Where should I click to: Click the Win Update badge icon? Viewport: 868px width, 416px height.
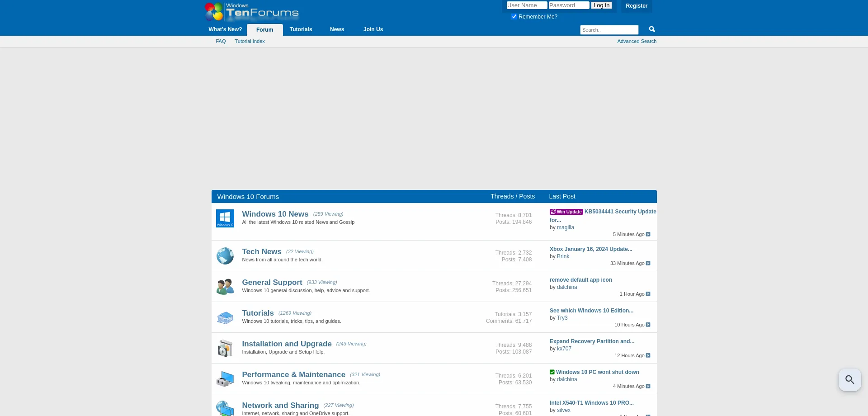tap(566, 212)
